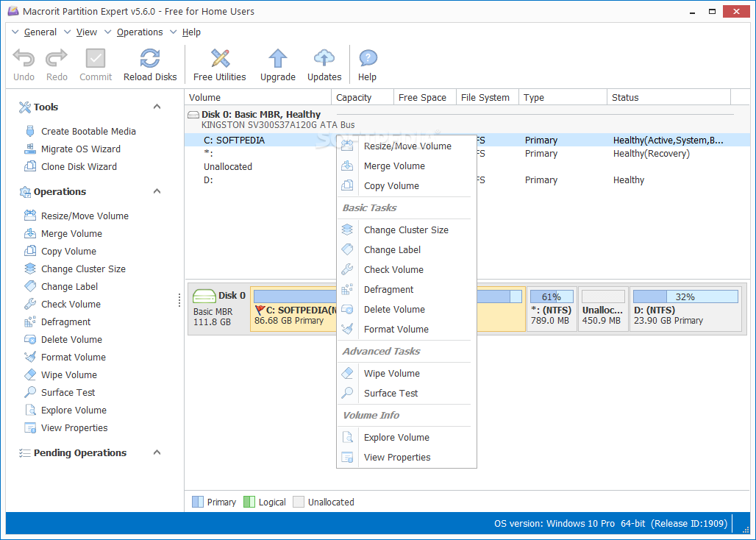Click Create Bootable Media icon in sidebar
The image size is (756, 540).
coord(30,131)
